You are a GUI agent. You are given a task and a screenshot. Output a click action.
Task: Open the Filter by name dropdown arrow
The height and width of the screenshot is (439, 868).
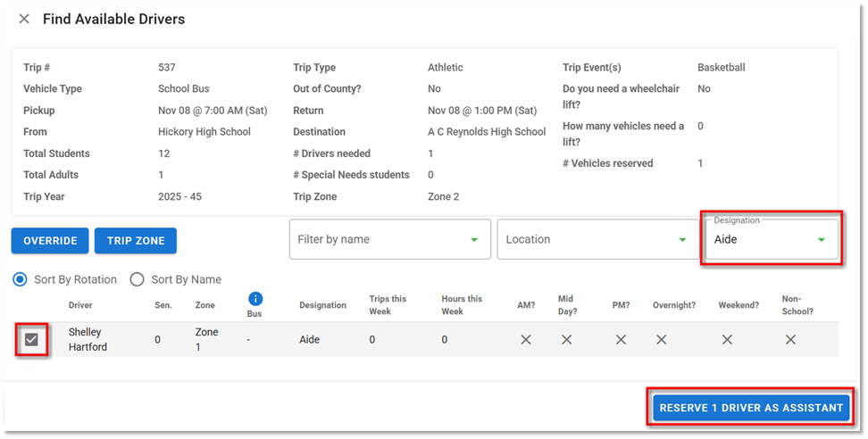474,240
